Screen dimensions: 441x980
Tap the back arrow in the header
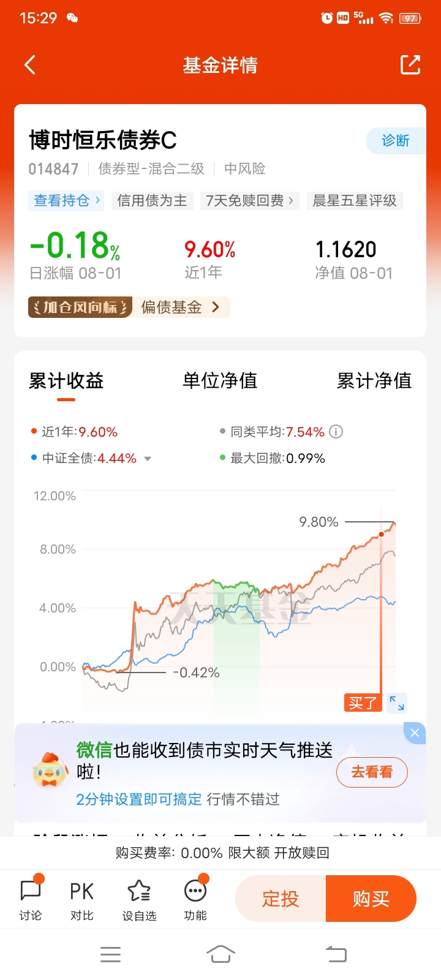point(30,65)
